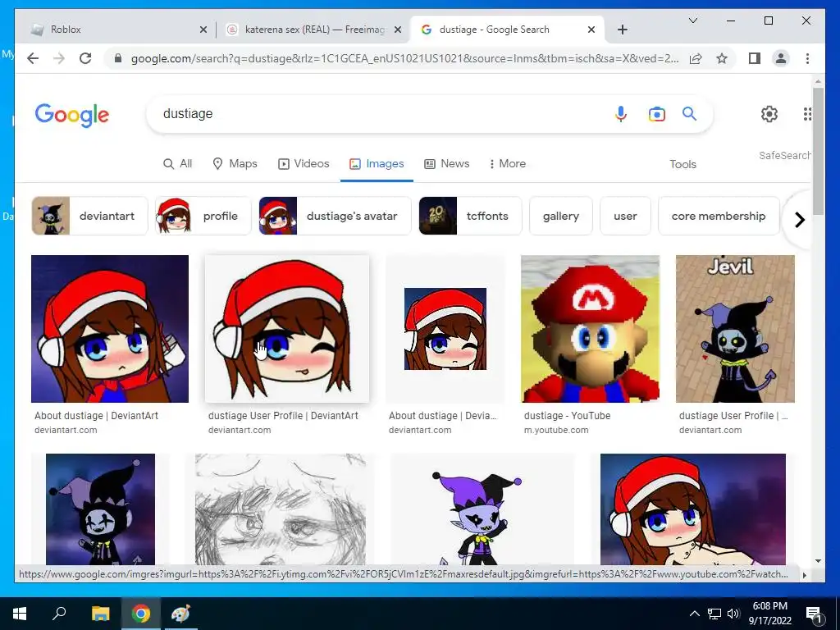Reload the current page
The height and width of the screenshot is (630, 840).
[85, 58]
